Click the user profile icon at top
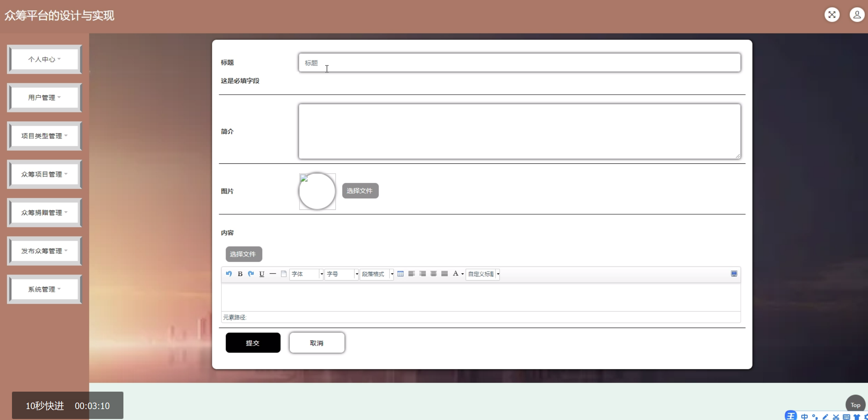This screenshot has height=420, width=868. click(x=857, y=15)
